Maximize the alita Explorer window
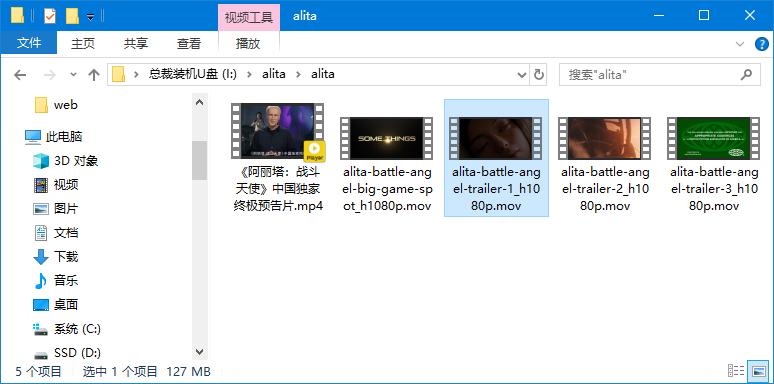This screenshot has height=384, width=774. [x=704, y=16]
